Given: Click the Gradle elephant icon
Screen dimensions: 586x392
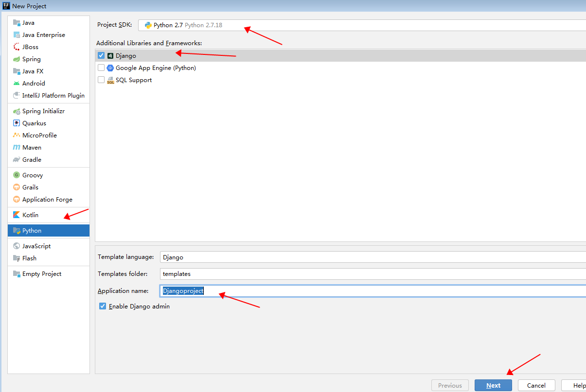Looking at the screenshot, I should pos(17,160).
